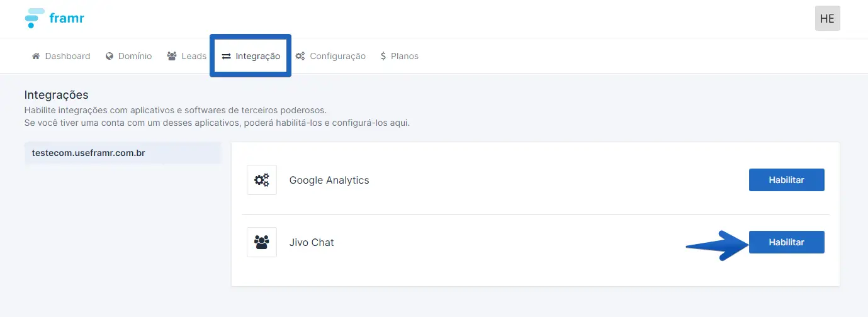Switch to the Domínio tab label
868x317 pixels.
click(134, 56)
